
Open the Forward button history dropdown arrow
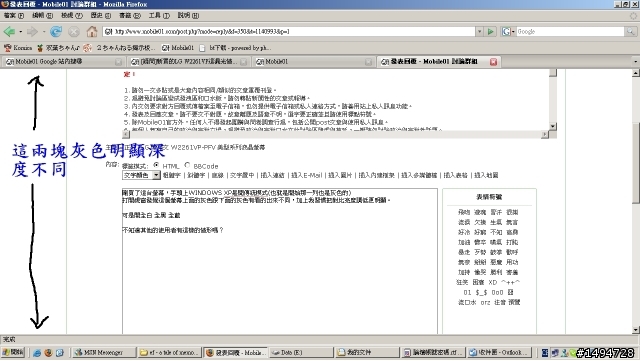43,31
